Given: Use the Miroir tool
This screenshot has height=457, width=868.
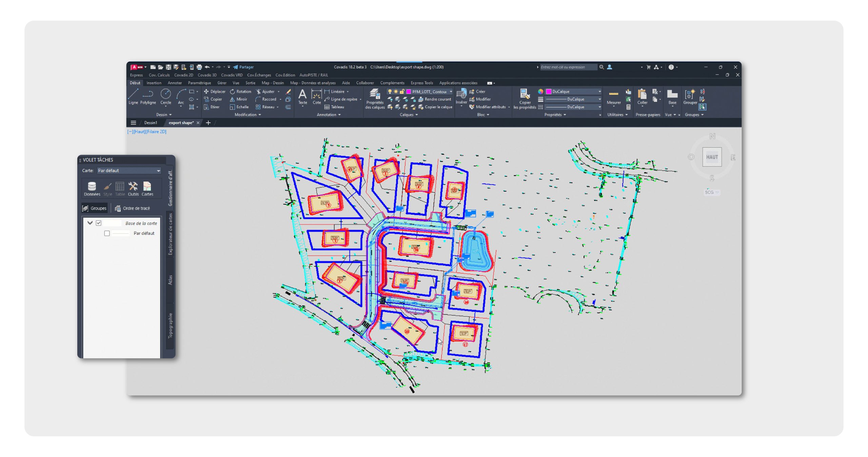Looking at the screenshot, I should coord(238,99).
